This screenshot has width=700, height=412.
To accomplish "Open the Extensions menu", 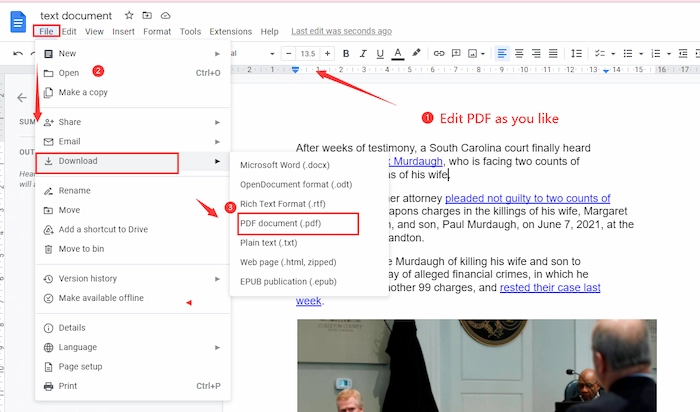I will tap(230, 31).
